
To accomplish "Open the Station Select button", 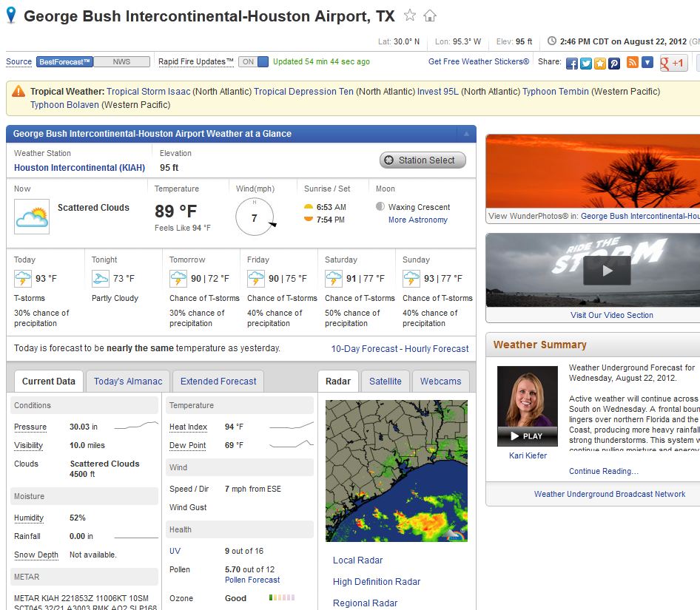I will tap(423, 160).
